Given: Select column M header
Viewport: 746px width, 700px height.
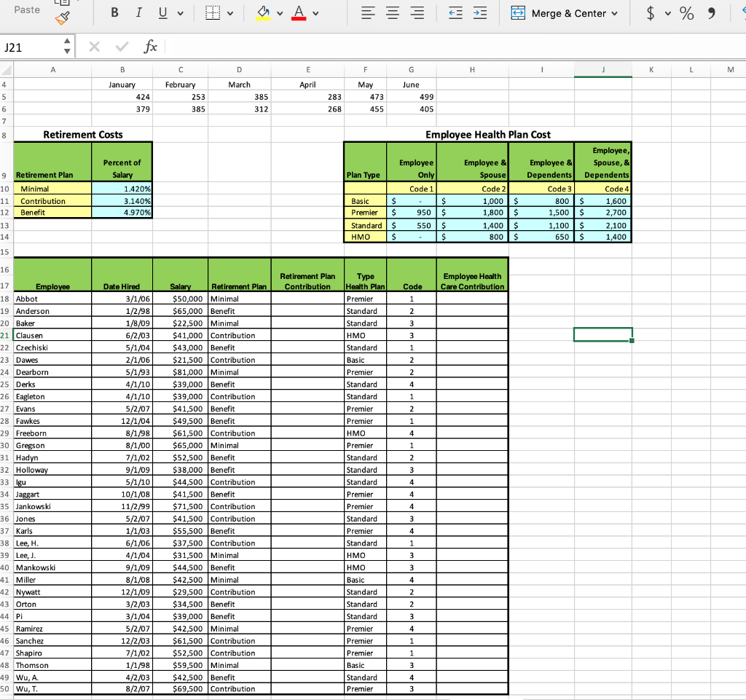Looking at the screenshot, I should click(x=730, y=70).
